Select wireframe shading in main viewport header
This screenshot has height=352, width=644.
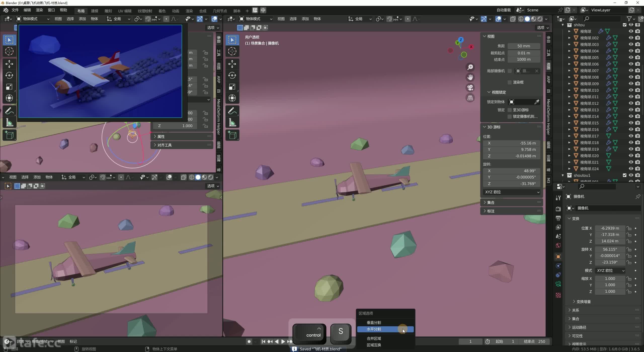[x=521, y=19]
